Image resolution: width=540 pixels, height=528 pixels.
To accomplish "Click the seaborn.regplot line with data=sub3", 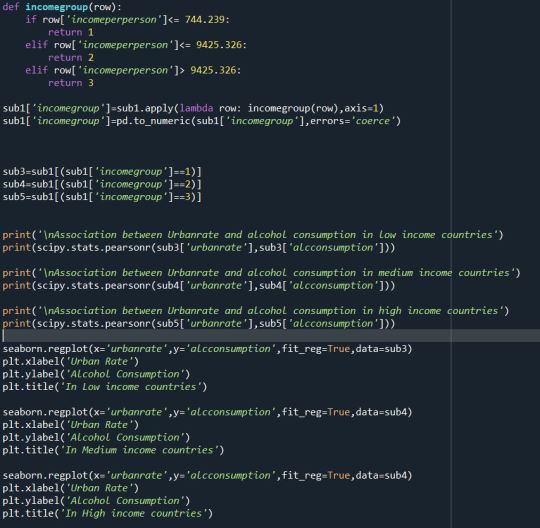I will point(207,349).
